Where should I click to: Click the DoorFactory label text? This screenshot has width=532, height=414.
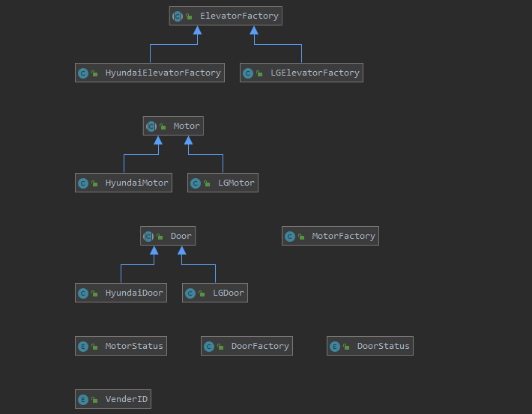pyautogui.click(x=260, y=346)
